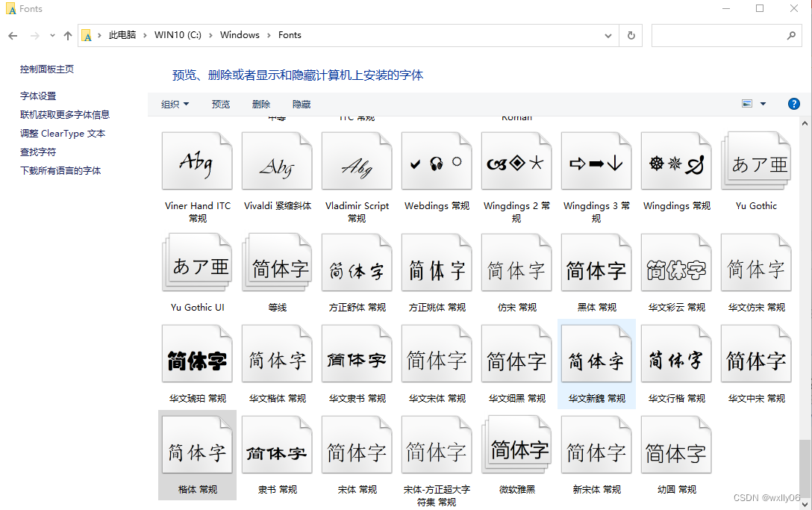Image resolution: width=812 pixels, height=510 pixels.
Task: Open the 控制面板主页 link
Action: coord(46,69)
